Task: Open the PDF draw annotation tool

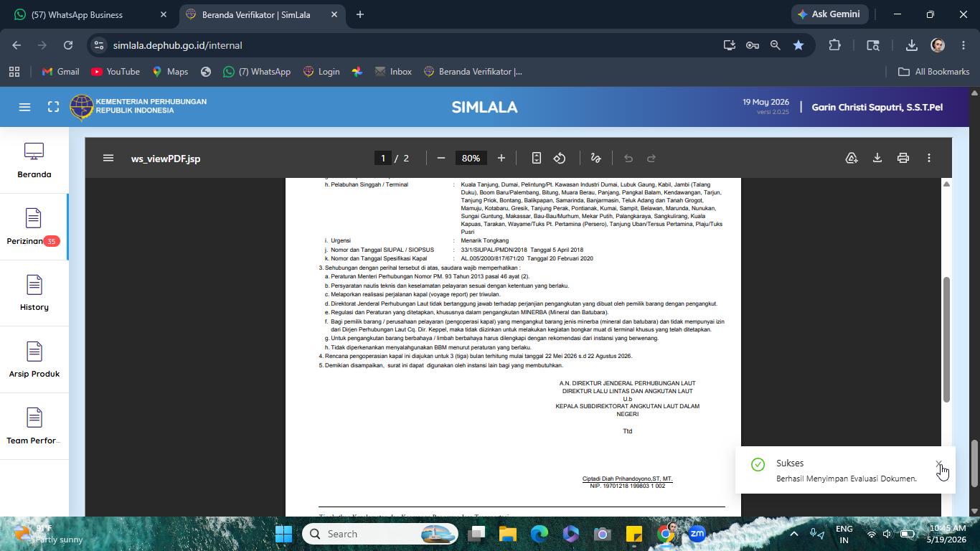Action: click(595, 158)
